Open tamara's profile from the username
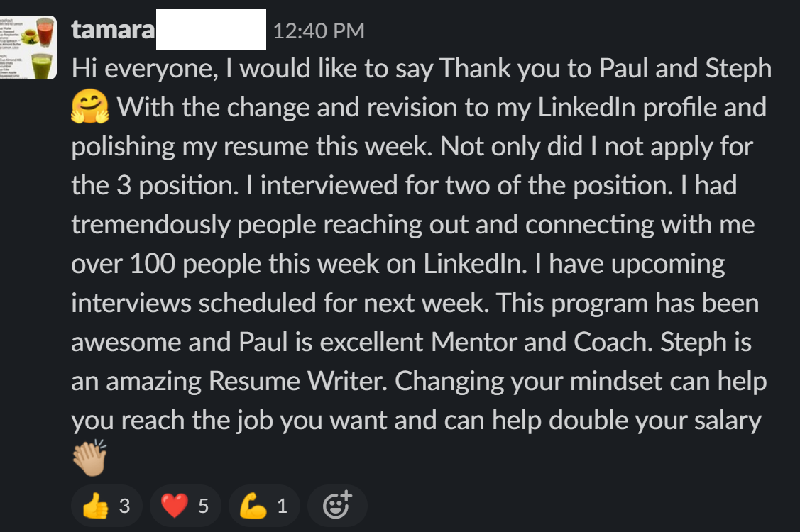The width and height of the screenshot is (800, 532). pyautogui.click(x=113, y=30)
